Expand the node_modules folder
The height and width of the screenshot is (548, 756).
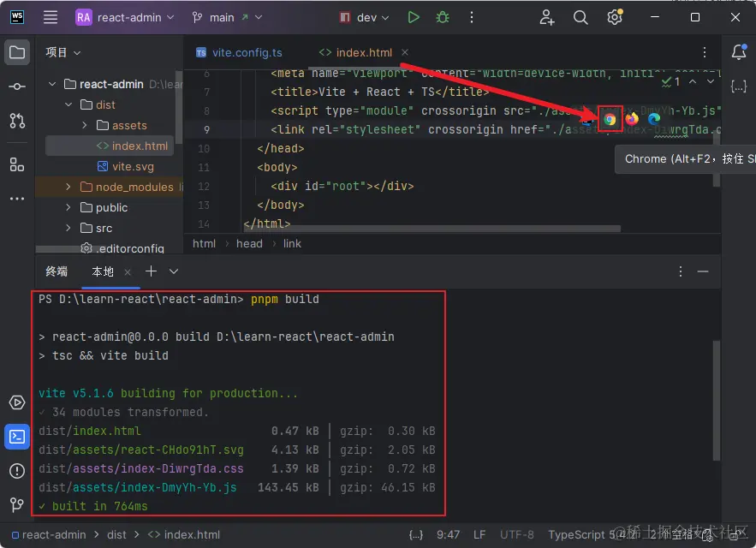pyautogui.click(x=68, y=188)
